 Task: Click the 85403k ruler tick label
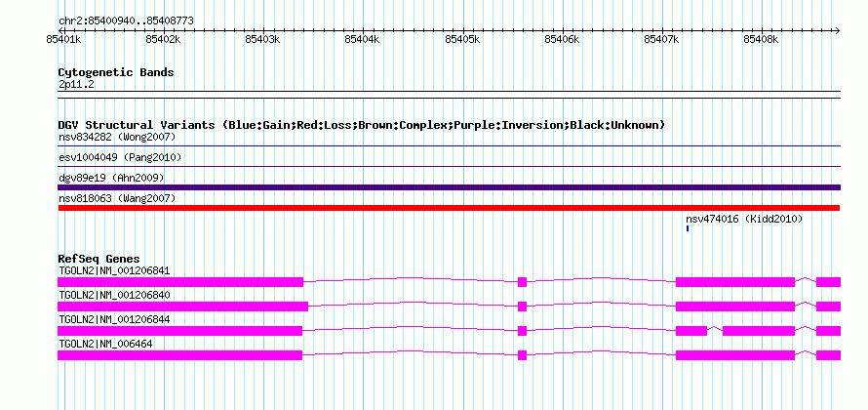[263, 39]
